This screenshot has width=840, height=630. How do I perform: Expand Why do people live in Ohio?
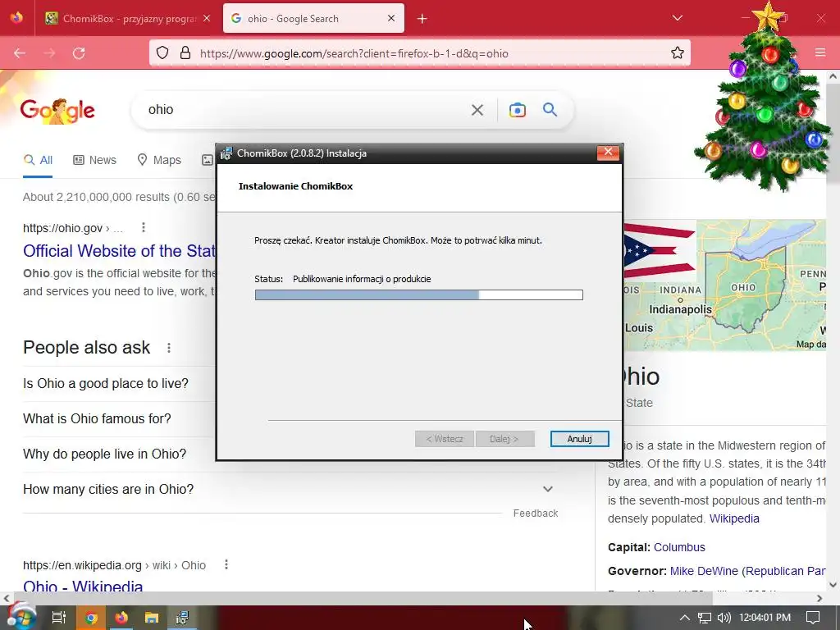click(104, 454)
